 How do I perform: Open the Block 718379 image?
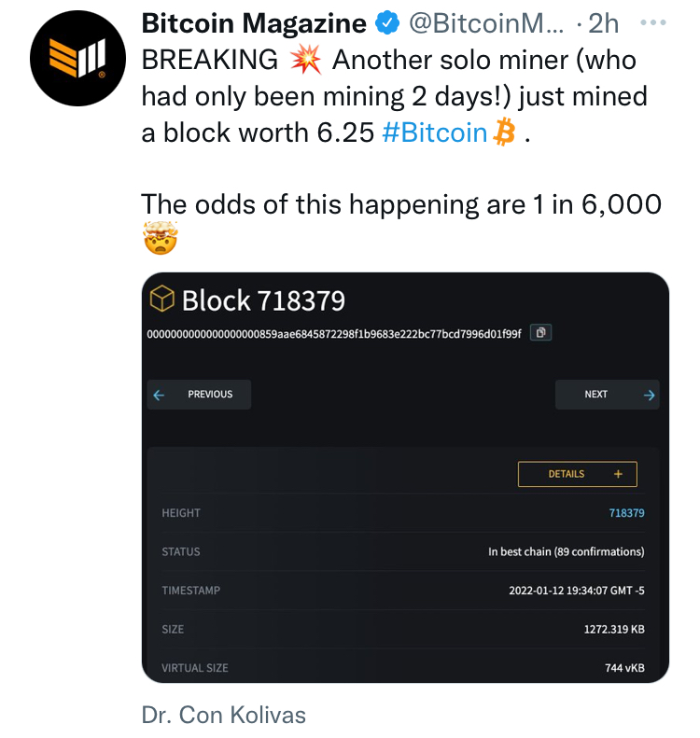pyautogui.click(x=405, y=478)
